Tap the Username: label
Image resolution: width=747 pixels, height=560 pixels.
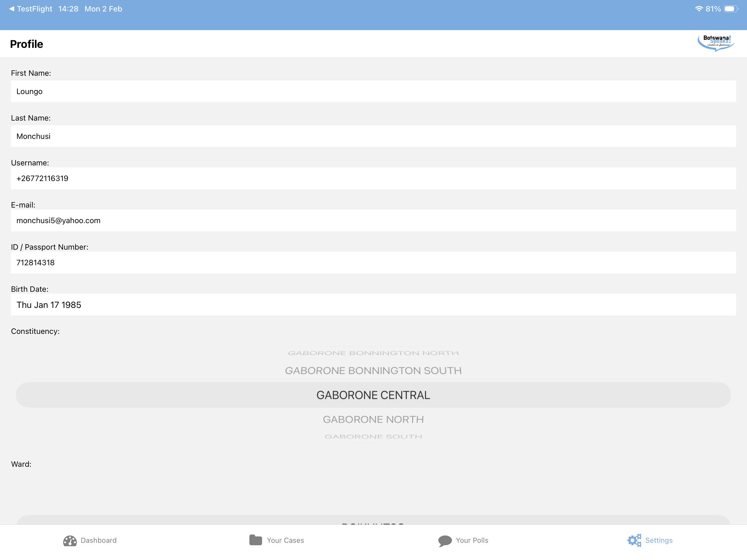pos(30,163)
